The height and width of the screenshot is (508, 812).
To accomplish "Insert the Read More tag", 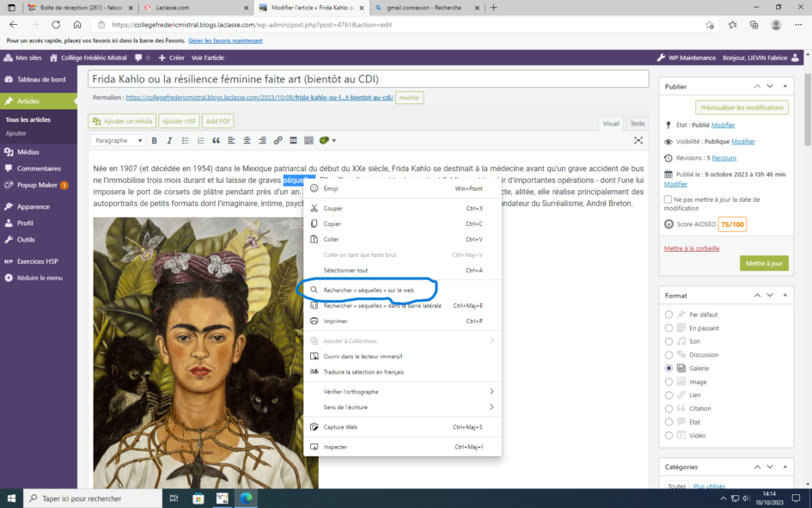I will 293,140.
